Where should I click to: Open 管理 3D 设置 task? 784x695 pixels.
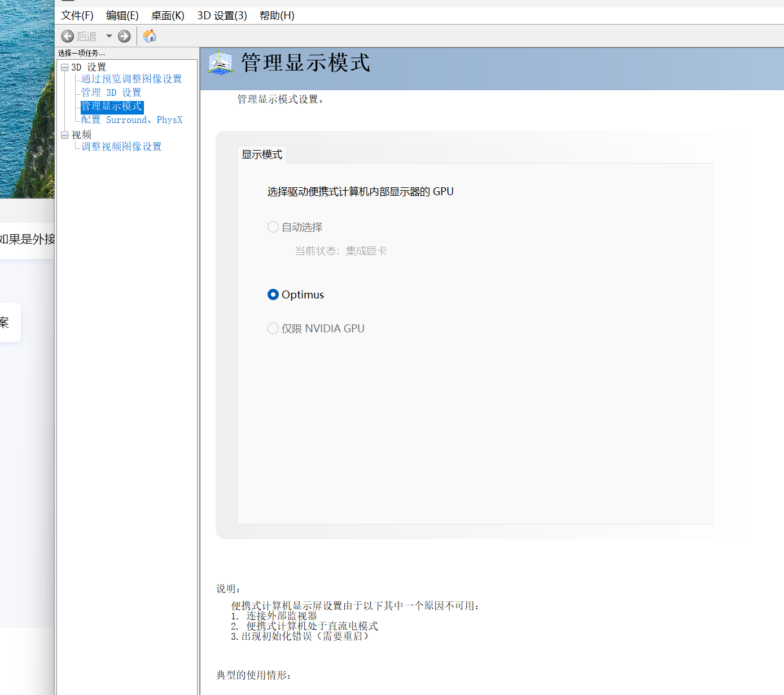click(x=111, y=93)
